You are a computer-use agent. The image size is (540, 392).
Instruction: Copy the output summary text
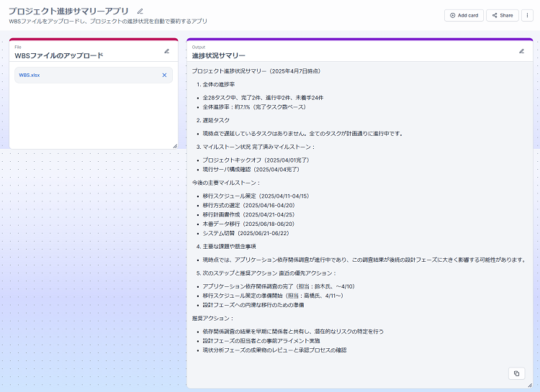[x=516, y=373]
